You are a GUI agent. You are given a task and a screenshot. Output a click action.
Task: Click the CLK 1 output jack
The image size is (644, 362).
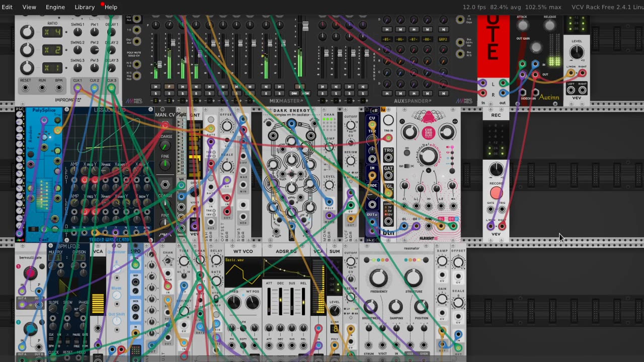(77, 88)
